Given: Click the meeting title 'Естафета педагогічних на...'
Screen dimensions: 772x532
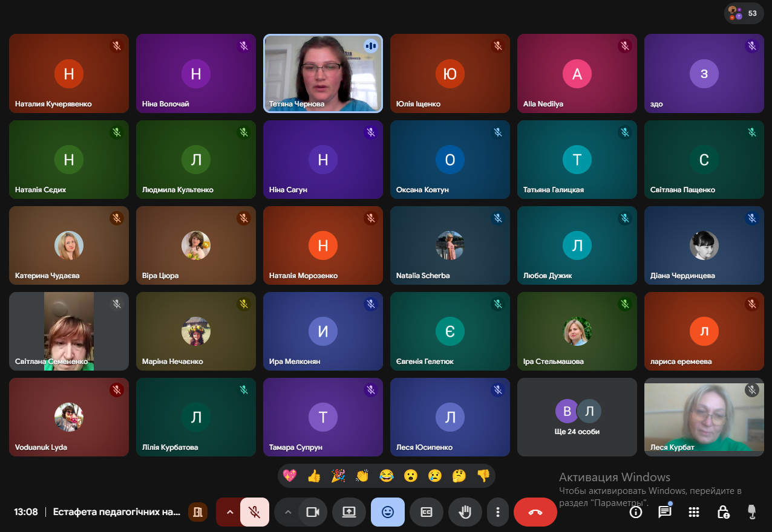Looking at the screenshot, I should coord(117,512).
